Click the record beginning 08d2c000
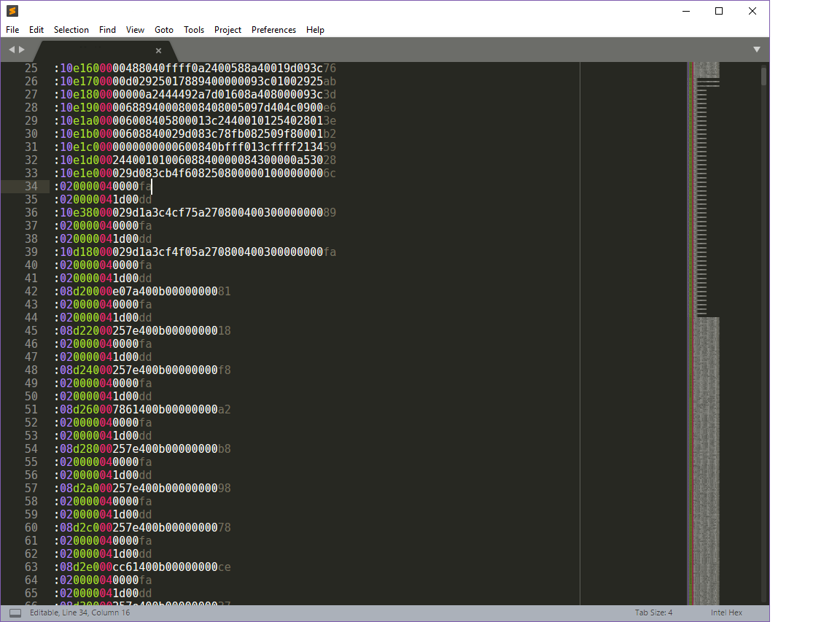Screen dimensions: 840x622 tap(142, 528)
